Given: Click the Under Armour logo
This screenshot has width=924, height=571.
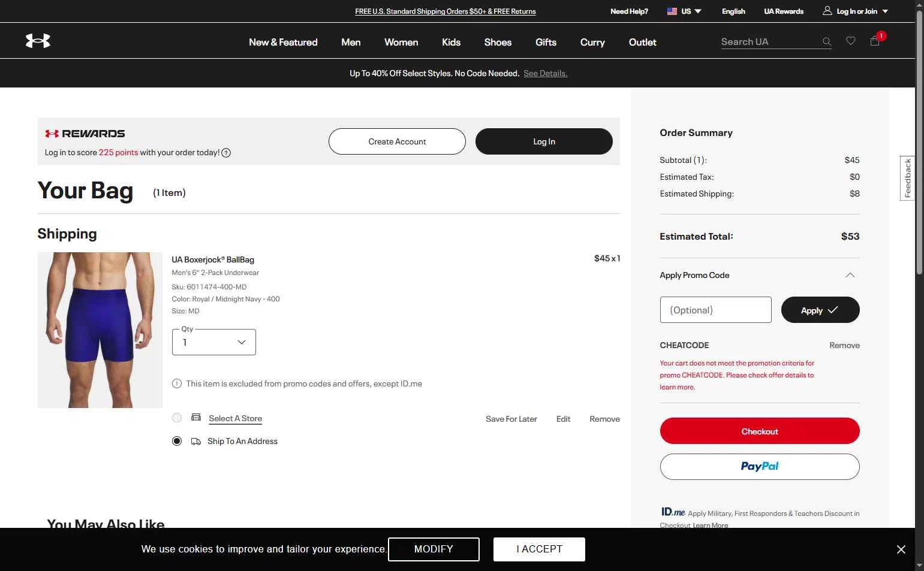Looking at the screenshot, I should coord(38,41).
